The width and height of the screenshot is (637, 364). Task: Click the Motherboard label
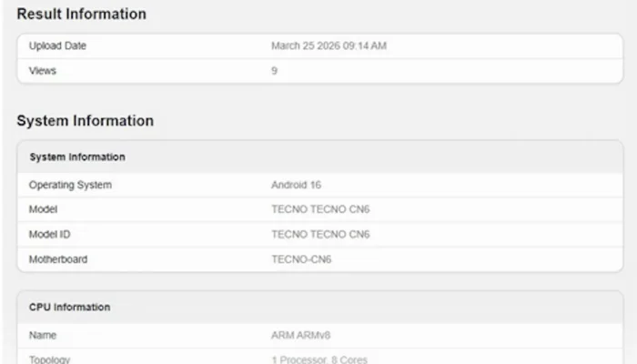(x=57, y=259)
